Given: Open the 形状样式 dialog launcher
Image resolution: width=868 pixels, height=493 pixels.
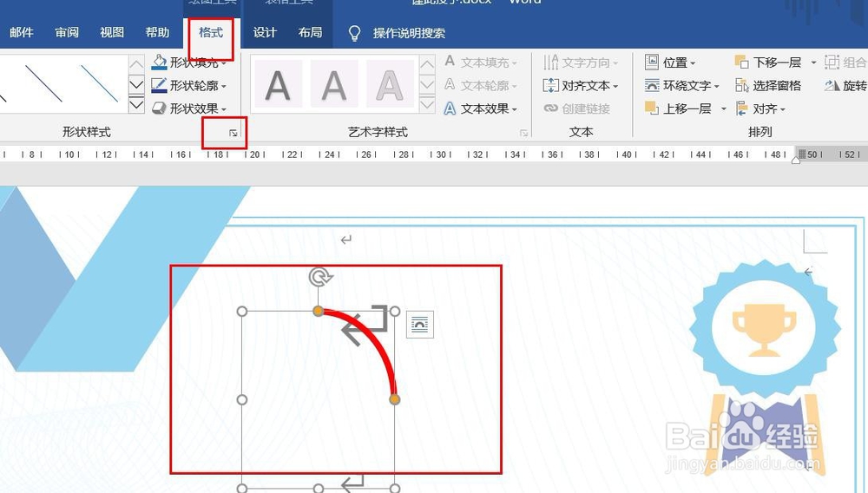Looking at the screenshot, I should (233, 133).
